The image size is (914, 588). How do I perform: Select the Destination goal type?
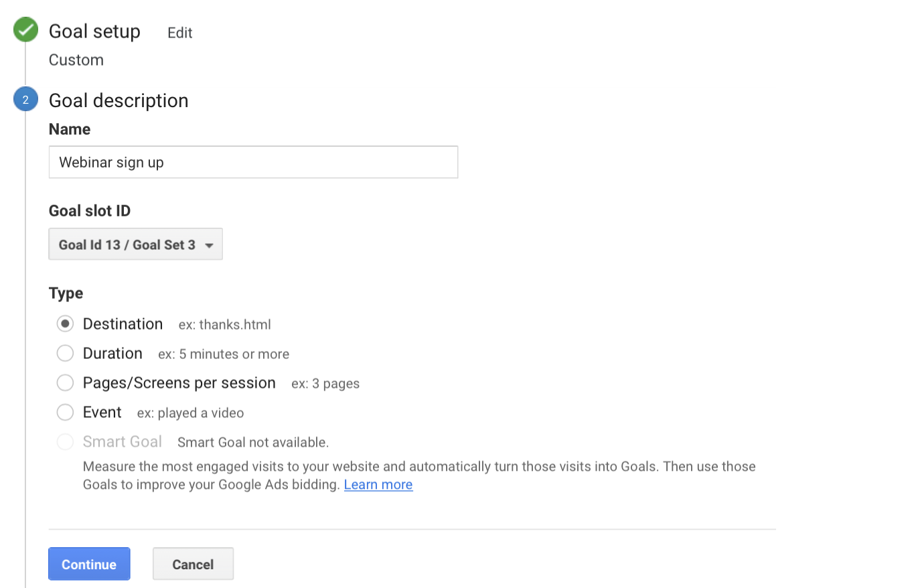(x=65, y=323)
